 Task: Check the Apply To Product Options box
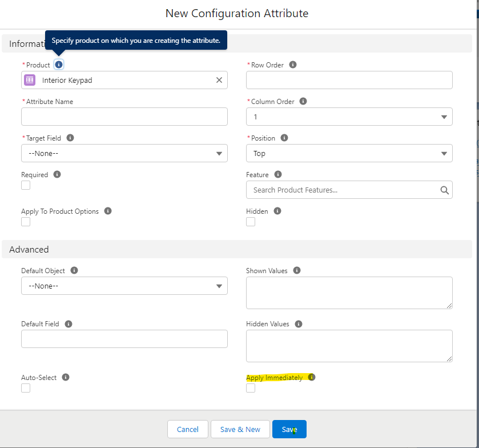pyautogui.click(x=26, y=222)
